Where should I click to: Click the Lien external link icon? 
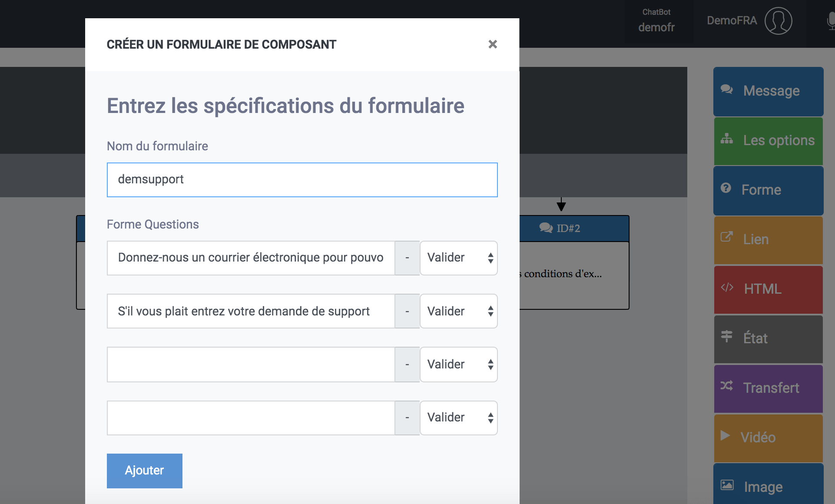click(726, 237)
